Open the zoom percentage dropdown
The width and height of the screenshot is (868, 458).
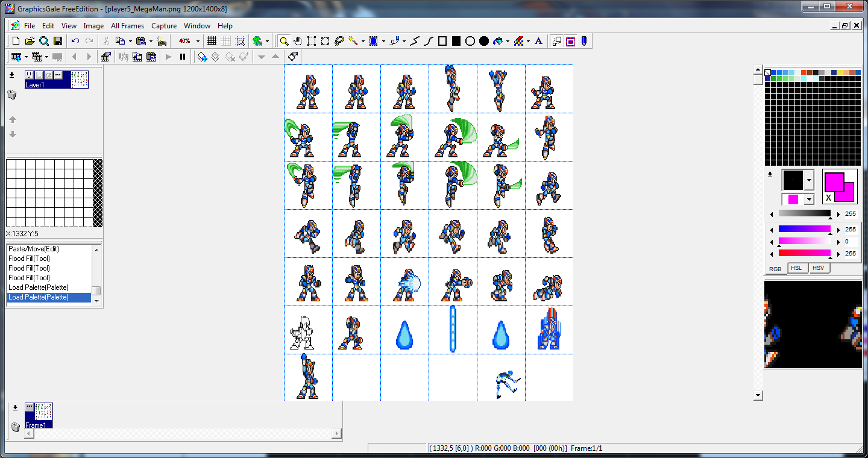[x=198, y=41]
